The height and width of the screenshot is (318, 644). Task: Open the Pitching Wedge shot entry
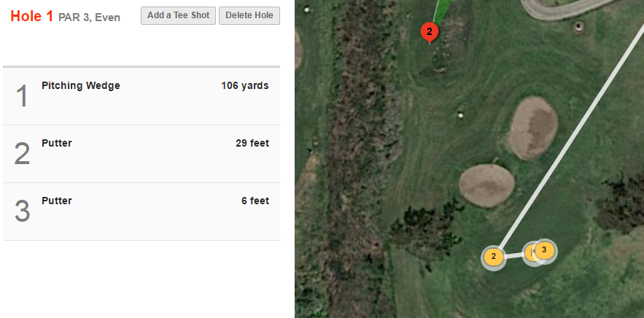tap(81, 86)
